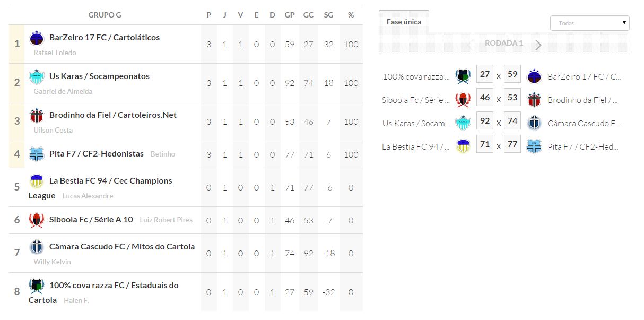
Task: Click the GRUPO G table header
Action: [x=105, y=15]
